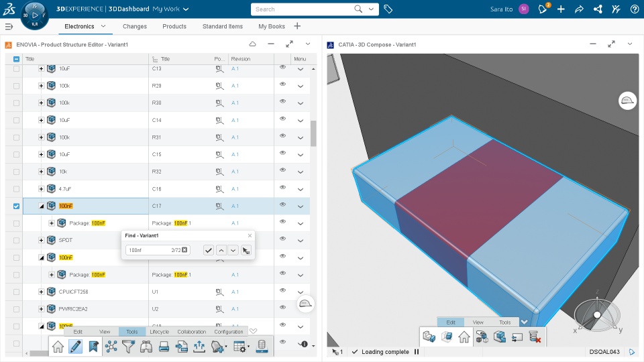
Task: Open the My Books tab
Action: tap(272, 26)
